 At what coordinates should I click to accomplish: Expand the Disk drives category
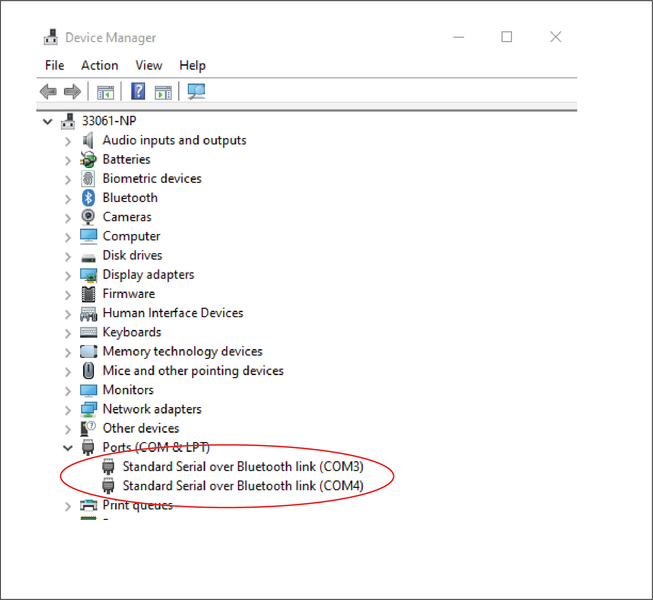pos(68,256)
